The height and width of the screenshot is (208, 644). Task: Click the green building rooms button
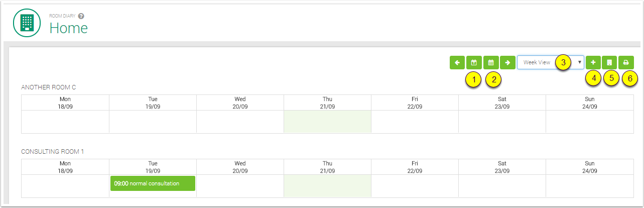pyautogui.click(x=609, y=62)
